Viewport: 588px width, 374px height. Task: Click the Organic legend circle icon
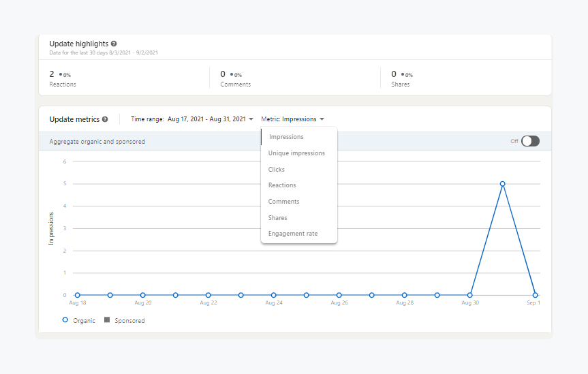(65, 320)
